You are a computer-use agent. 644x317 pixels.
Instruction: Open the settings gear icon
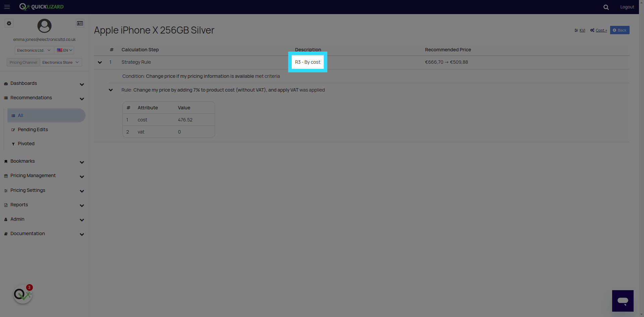coord(9,23)
